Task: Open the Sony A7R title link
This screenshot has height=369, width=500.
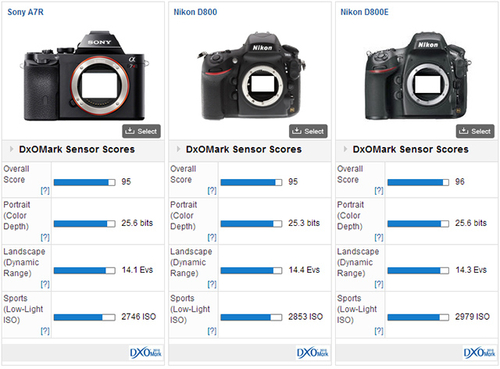Action: pyautogui.click(x=25, y=12)
